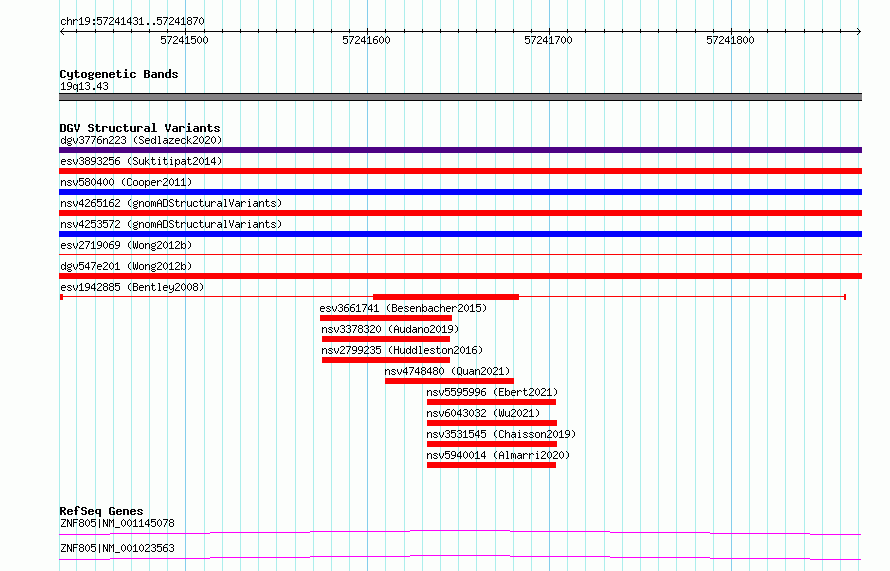Select the nsv3378320 red variant bar
890x571 pixels.
[x=386, y=339]
